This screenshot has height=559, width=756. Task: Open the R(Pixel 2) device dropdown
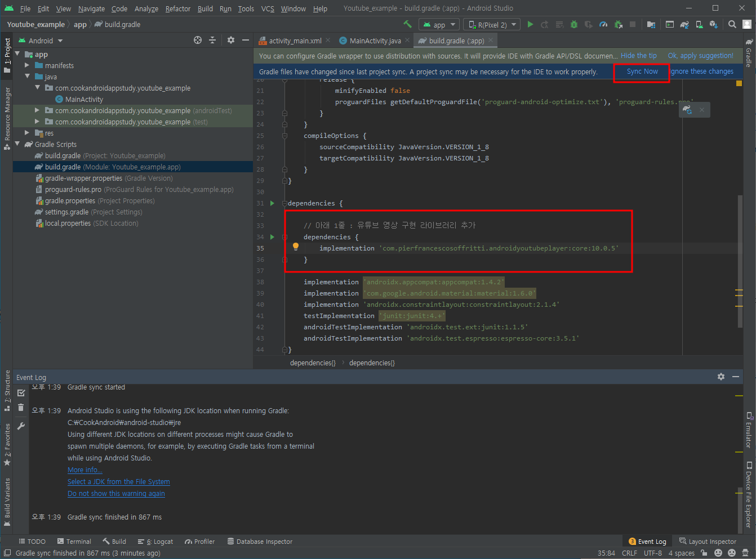coord(492,25)
